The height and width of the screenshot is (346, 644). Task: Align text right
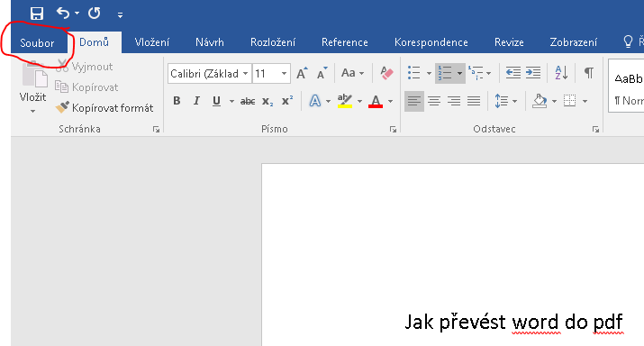(x=454, y=101)
